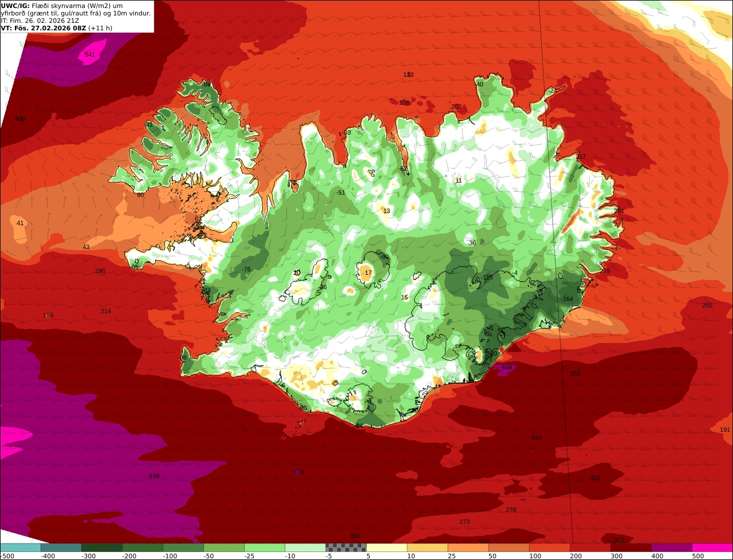Click the 11 value in northeast Iceland

458,180
